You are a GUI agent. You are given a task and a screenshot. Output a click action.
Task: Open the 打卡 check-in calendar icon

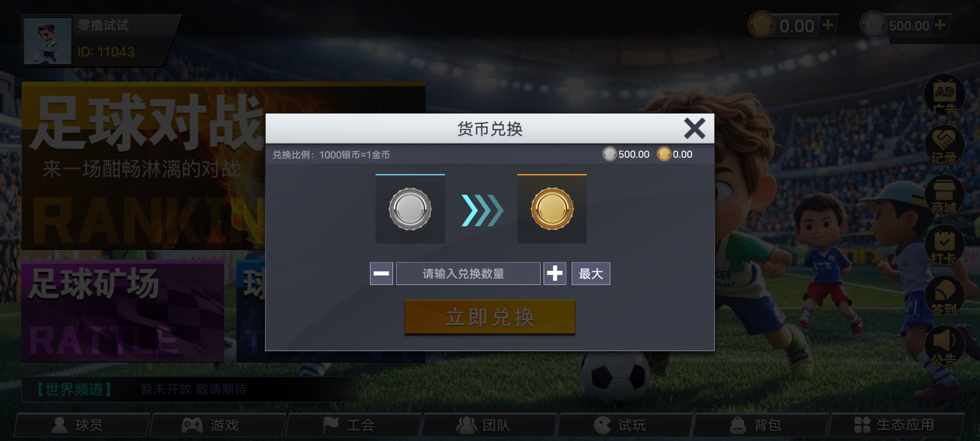(x=944, y=246)
